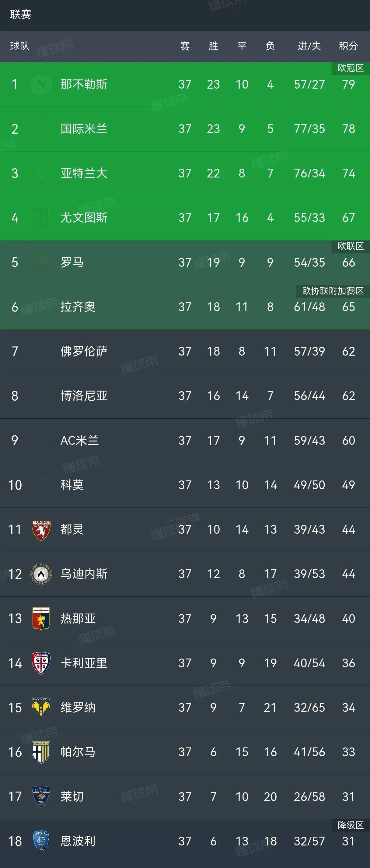
Task: Sort table by 积分 column header
Action: [x=349, y=47]
